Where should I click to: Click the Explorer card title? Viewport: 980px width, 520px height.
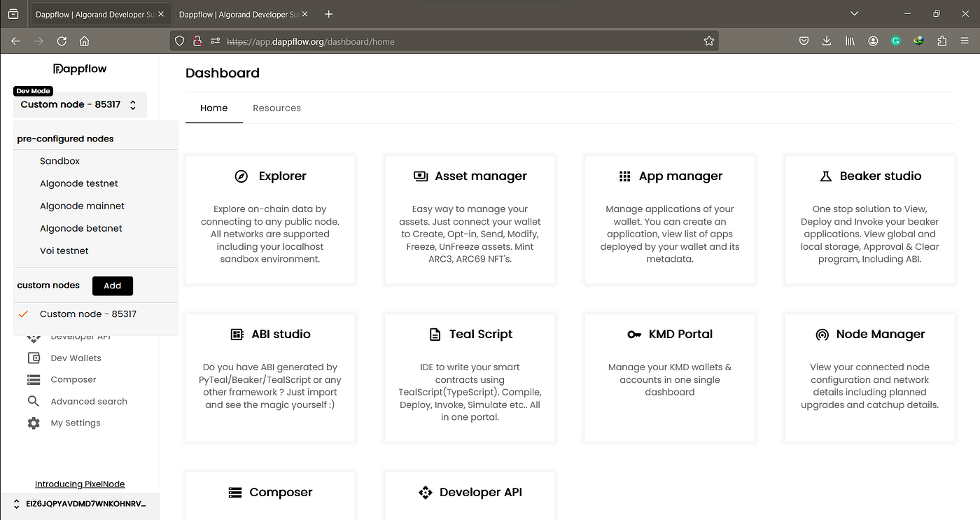coord(283,176)
